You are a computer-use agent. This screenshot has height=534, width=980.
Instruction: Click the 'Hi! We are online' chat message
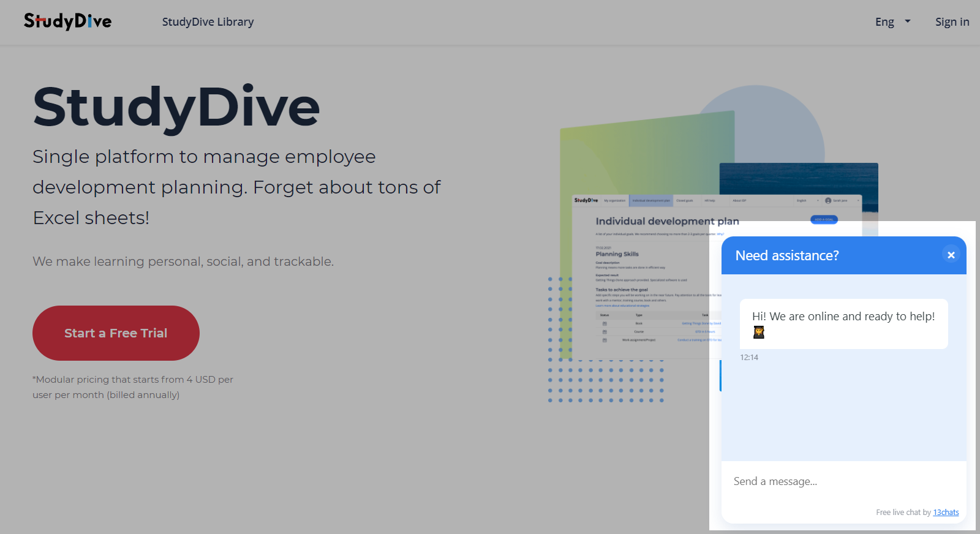coord(843,324)
